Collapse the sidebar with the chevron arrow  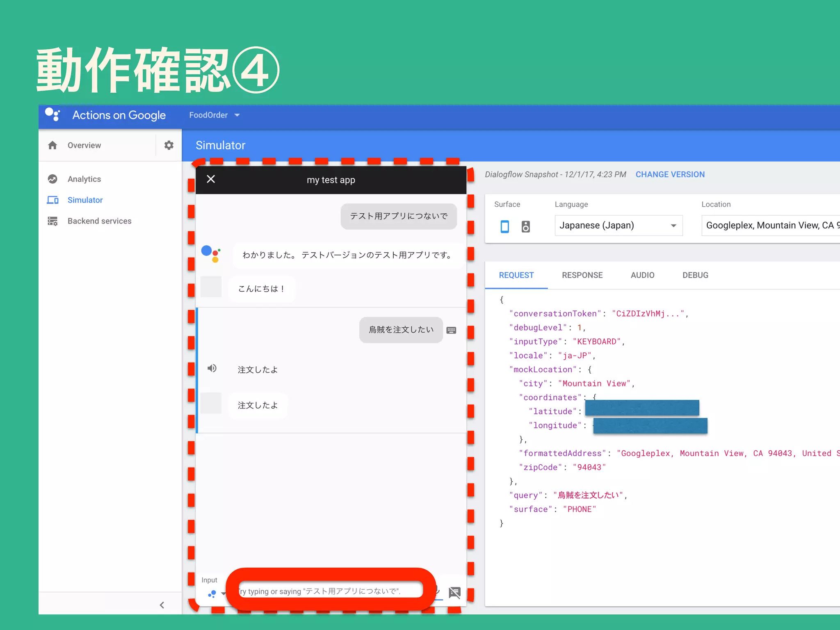pyautogui.click(x=162, y=605)
